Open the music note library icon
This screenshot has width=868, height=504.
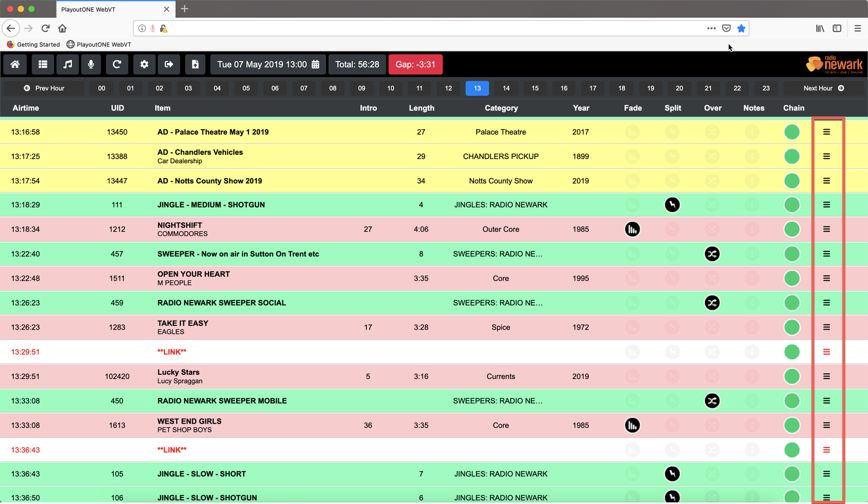(x=68, y=64)
